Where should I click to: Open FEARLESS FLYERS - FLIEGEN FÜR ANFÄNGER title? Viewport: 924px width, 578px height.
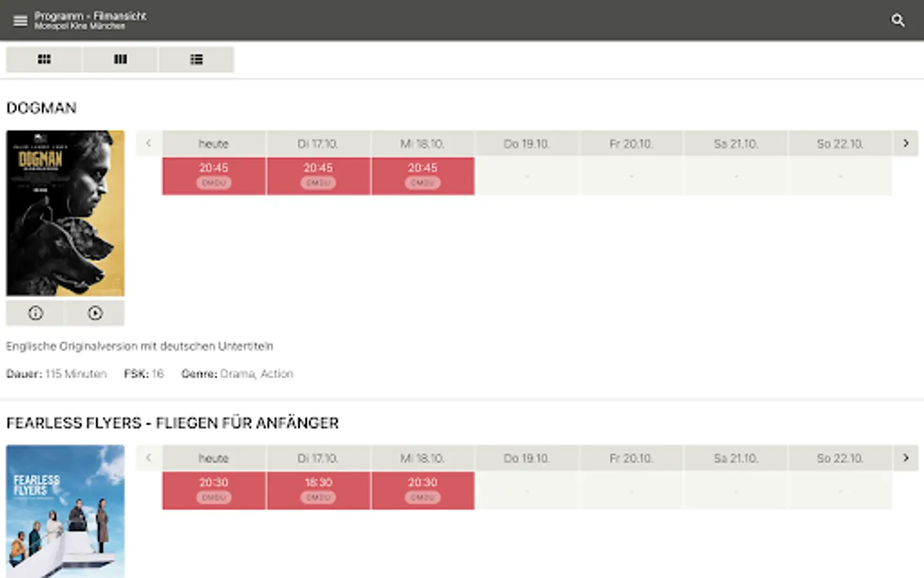coord(172,423)
